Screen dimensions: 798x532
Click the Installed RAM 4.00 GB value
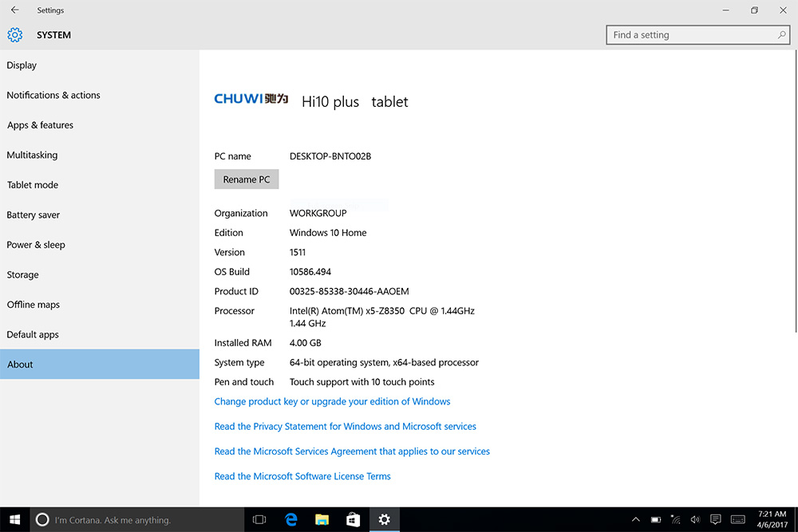[306, 343]
